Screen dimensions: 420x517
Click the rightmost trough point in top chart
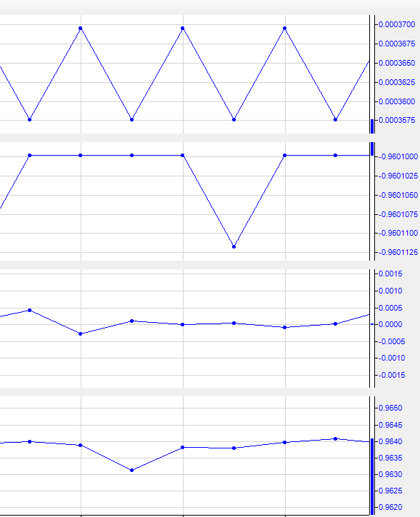pos(335,120)
